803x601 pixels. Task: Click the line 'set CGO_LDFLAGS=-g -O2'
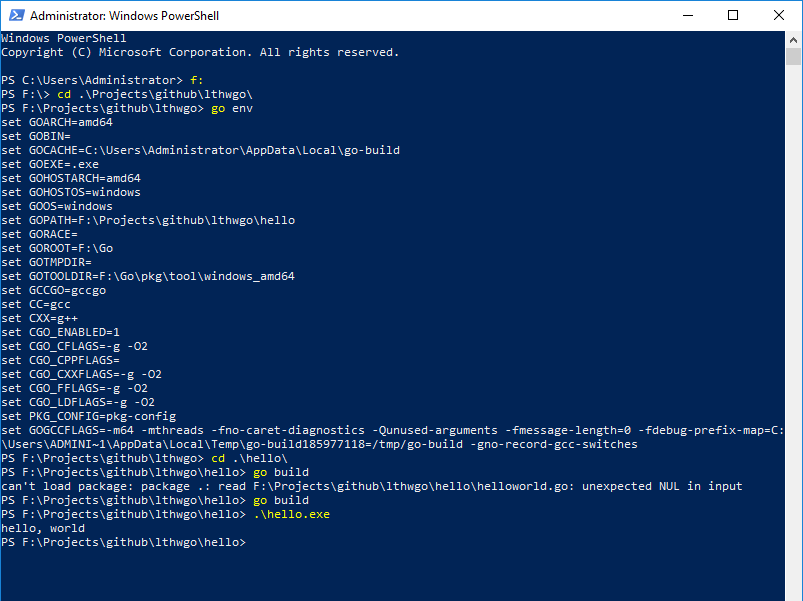click(x=78, y=402)
